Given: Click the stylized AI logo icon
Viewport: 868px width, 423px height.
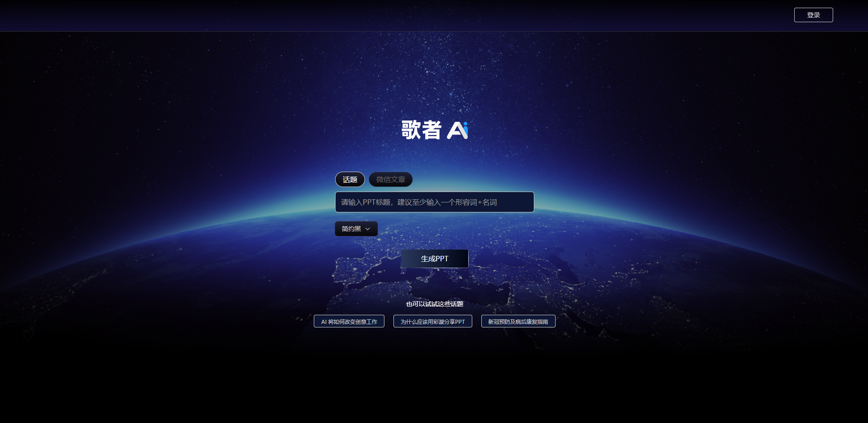Looking at the screenshot, I should [x=457, y=130].
